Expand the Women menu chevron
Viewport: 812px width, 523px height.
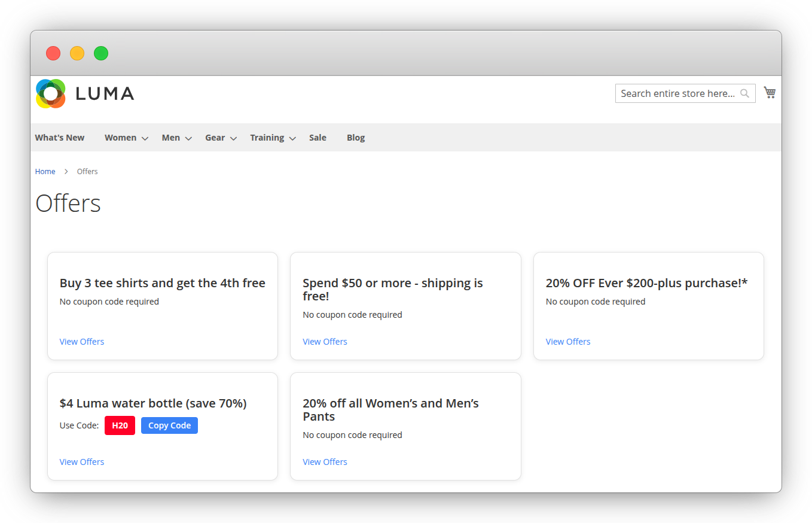[x=145, y=138]
